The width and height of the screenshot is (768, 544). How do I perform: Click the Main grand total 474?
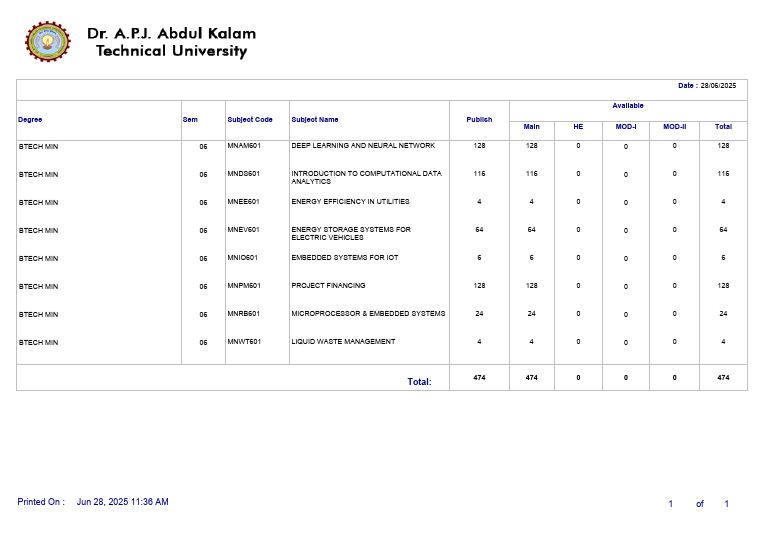(531, 378)
